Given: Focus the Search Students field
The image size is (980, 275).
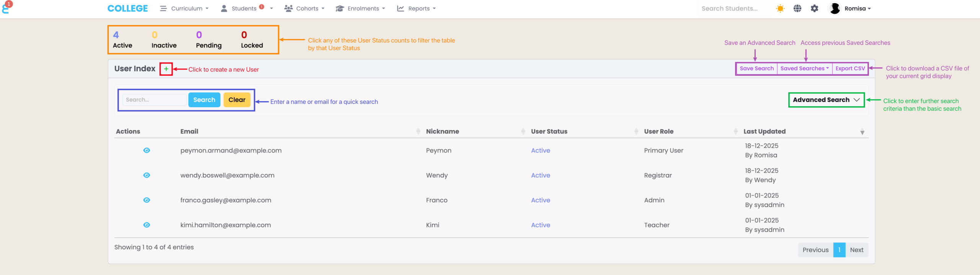Looking at the screenshot, I should coord(729,8).
